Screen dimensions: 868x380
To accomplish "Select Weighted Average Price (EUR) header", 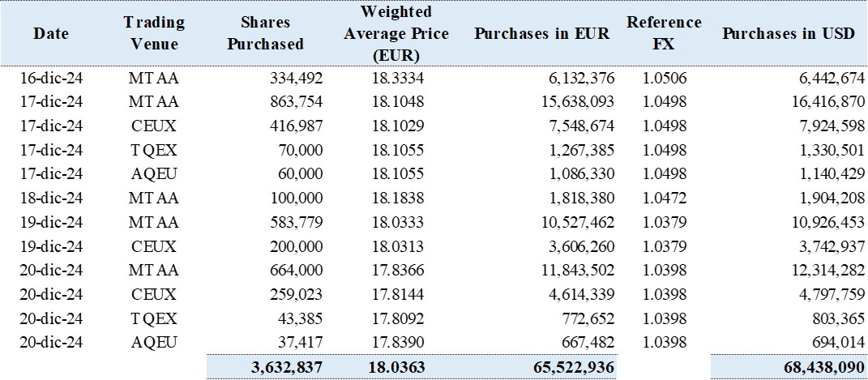I will (396, 33).
